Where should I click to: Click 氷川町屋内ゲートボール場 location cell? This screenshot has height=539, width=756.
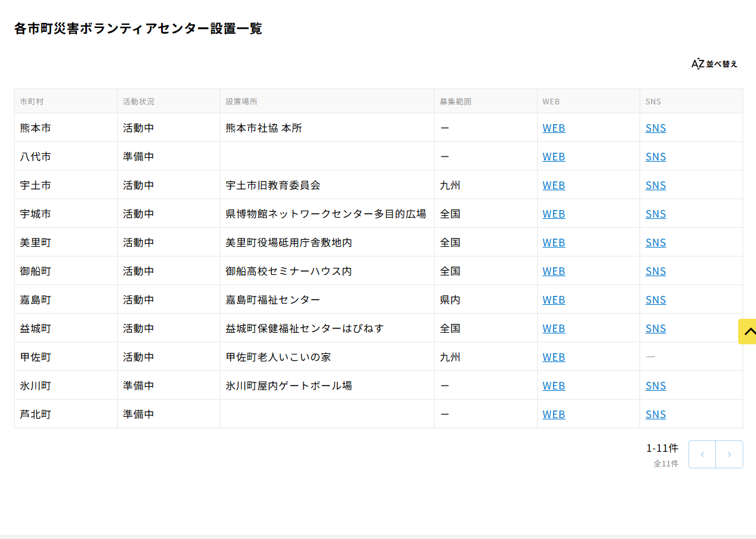tap(327, 386)
